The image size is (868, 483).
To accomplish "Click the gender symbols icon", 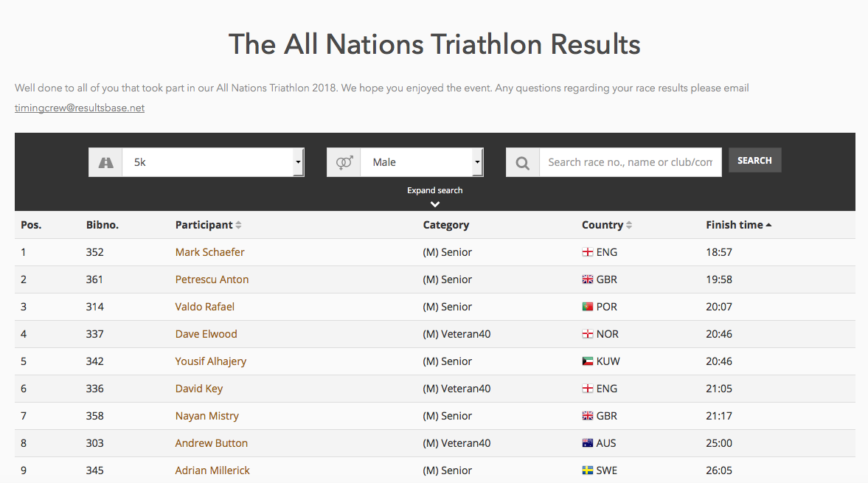I will click(344, 163).
